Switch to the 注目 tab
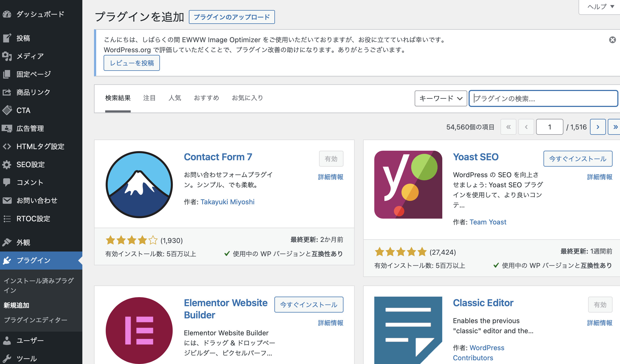Screen dimensions: 620x364 [x=149, y=98]
